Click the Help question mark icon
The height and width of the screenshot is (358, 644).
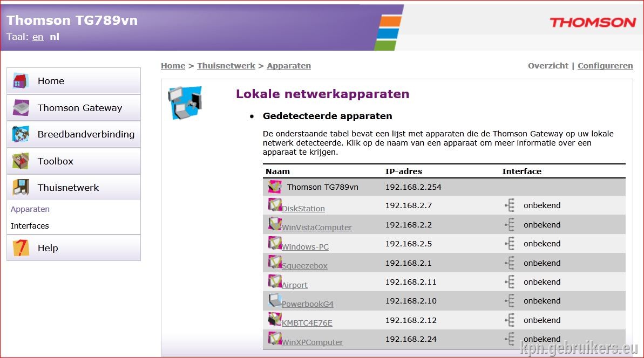[21, 247]
